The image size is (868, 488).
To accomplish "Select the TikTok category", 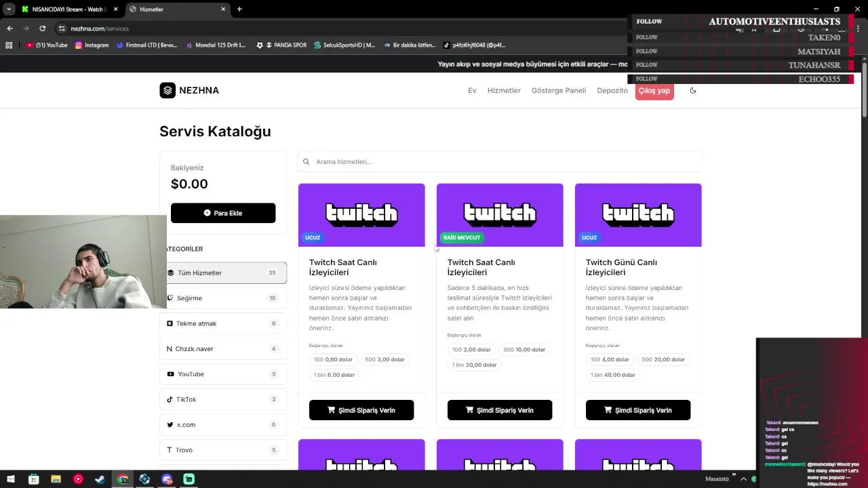I will pos(223,399).
